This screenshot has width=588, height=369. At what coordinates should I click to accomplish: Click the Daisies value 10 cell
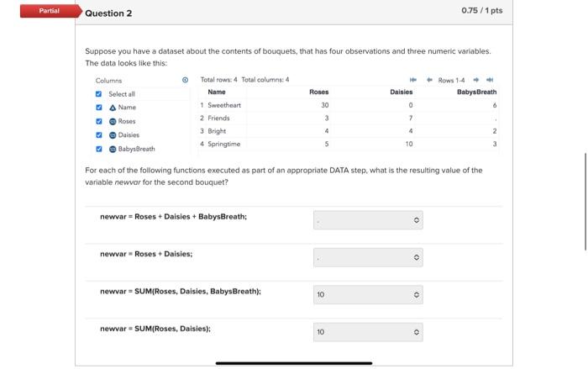(409, 144)
